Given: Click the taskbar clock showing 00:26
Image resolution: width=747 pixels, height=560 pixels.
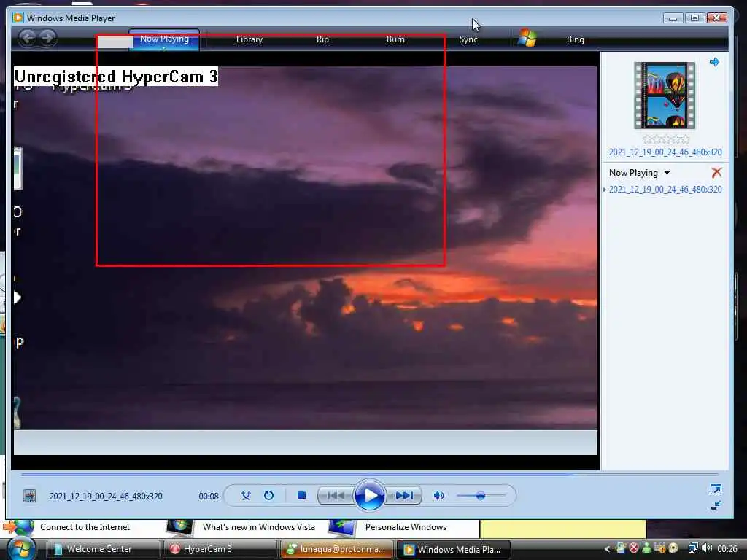Looking at the screenshot, I should [x=727, y=549].
